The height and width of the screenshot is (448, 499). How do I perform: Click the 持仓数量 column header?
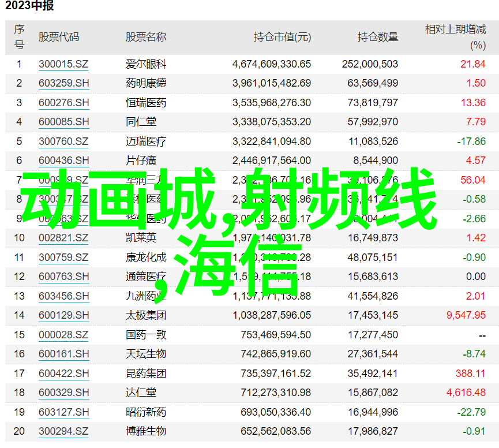point(378,38)
